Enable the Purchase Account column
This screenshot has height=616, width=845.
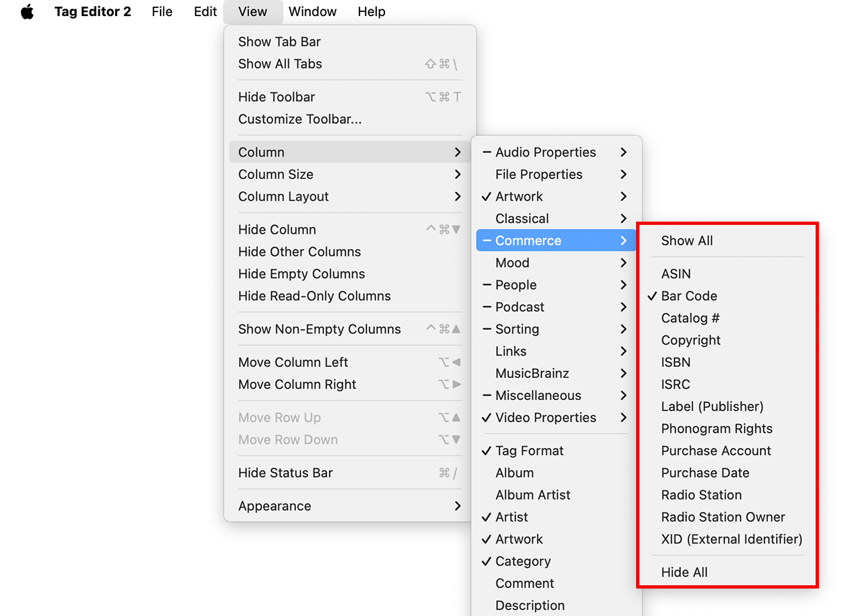click(726, 451)
